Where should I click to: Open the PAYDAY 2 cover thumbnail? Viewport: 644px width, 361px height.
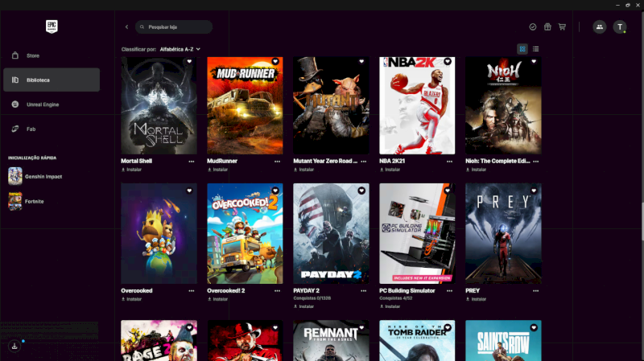331,233
